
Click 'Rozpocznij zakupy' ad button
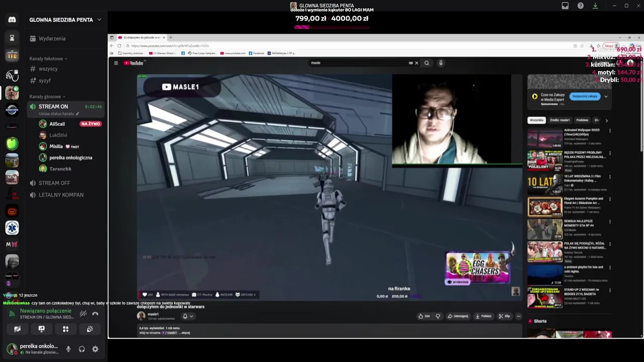point(585,96)
